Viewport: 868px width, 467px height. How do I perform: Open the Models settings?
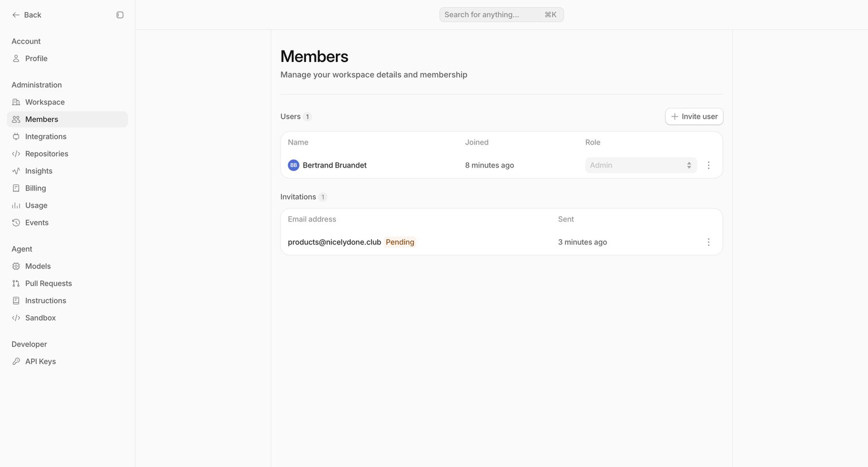[67, 266]
